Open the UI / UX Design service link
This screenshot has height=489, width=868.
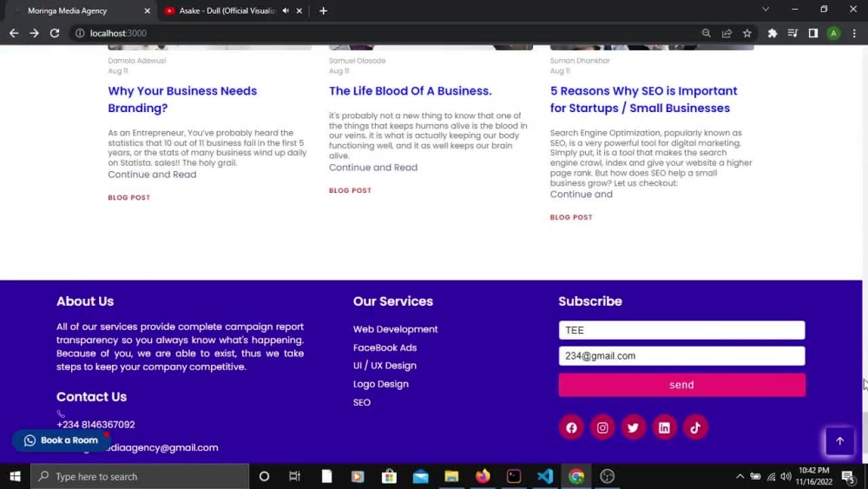click(385, 366)
